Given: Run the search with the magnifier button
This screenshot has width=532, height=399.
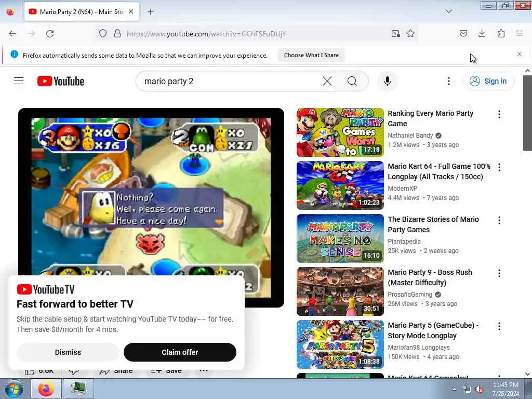Looking at the screenshot, I should 352,81.
